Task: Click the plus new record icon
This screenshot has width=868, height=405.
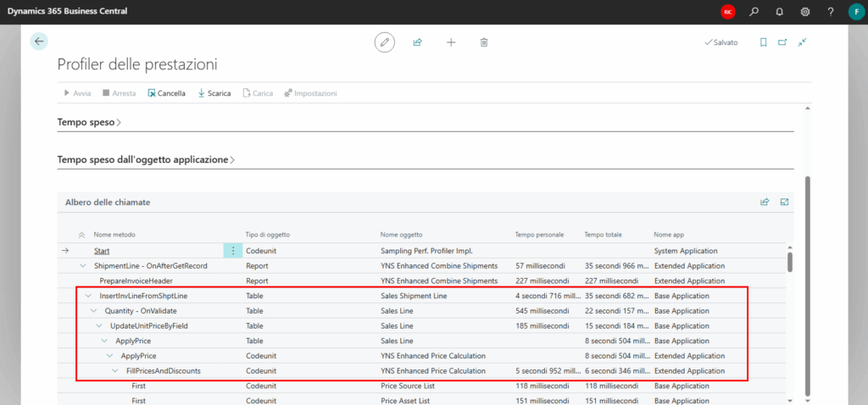Action: coord(451,42)
